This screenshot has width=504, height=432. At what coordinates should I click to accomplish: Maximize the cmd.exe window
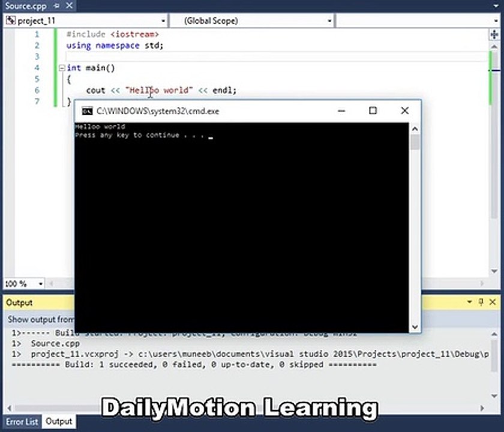(x=373, y=111)
